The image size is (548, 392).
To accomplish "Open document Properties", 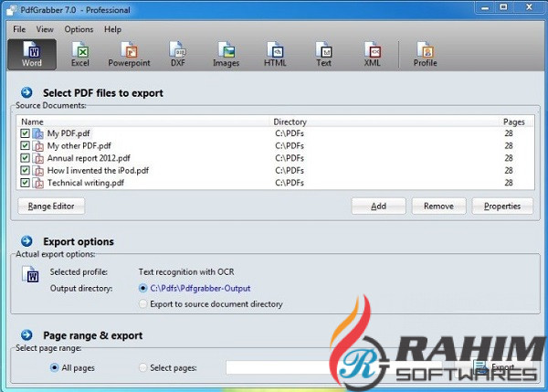I will [502, 206].
